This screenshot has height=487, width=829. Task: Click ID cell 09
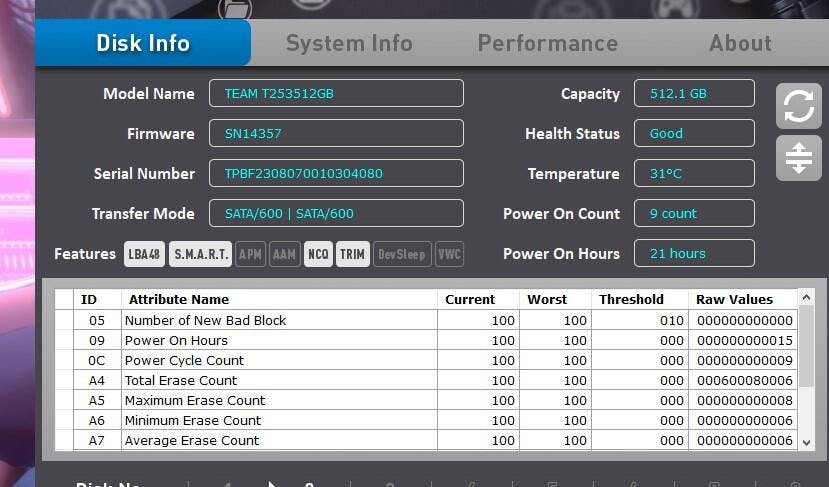click(97, 341)
